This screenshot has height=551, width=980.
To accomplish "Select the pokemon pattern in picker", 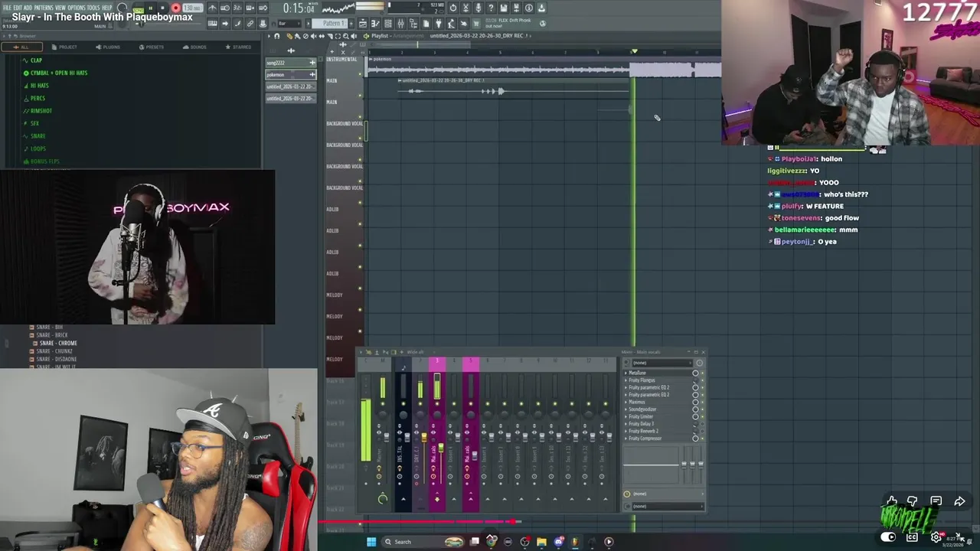I will 290,74.
